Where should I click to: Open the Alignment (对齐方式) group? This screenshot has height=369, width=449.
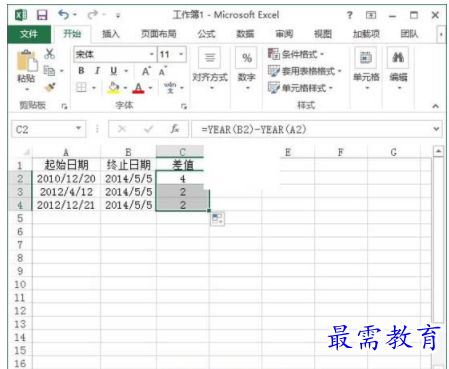[210, 69]
